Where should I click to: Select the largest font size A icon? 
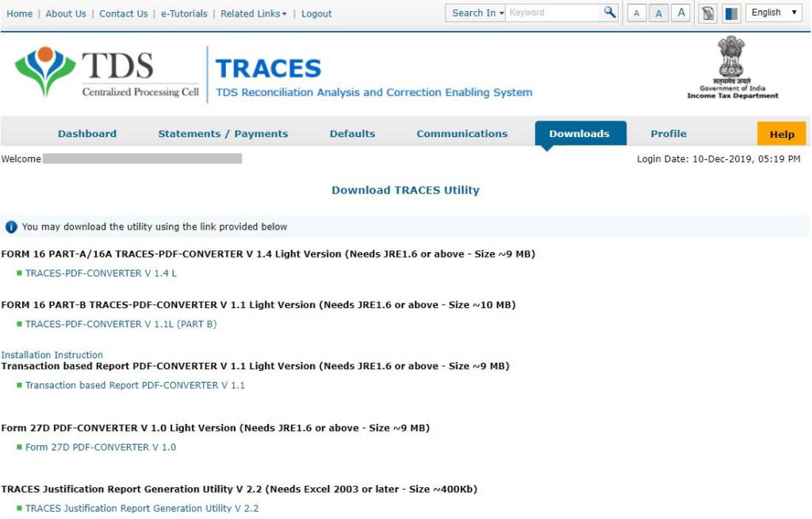[680, 13]
